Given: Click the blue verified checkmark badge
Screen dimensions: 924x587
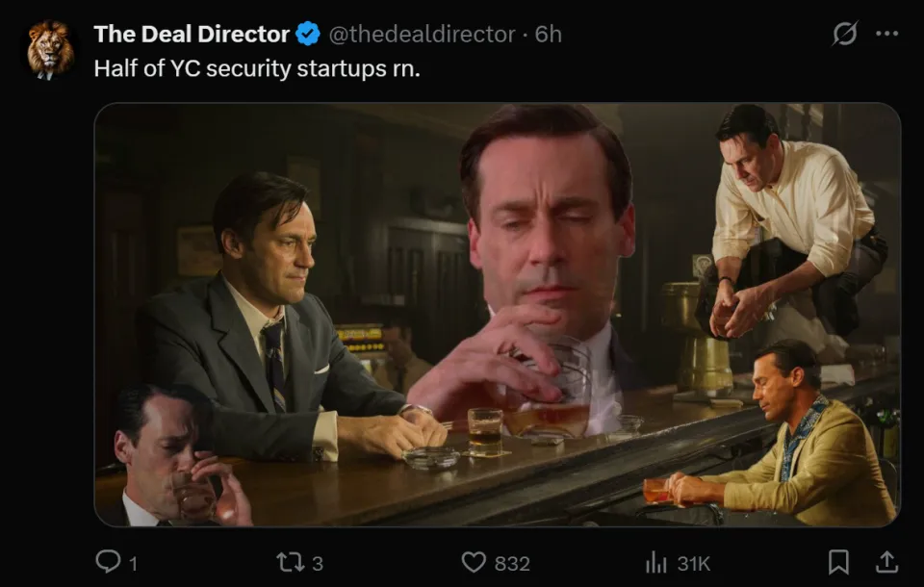Looking at the screenshot, I should pyautogui.click(x=308, y=35).
